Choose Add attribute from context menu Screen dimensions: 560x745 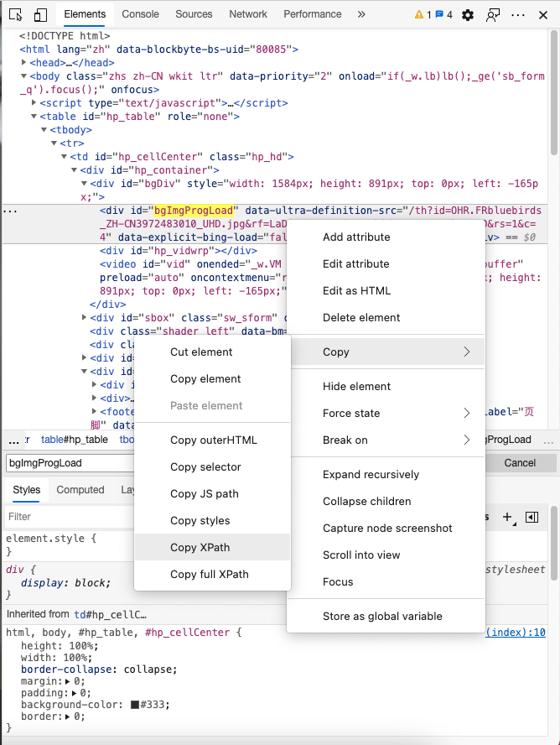coord(386,237)
